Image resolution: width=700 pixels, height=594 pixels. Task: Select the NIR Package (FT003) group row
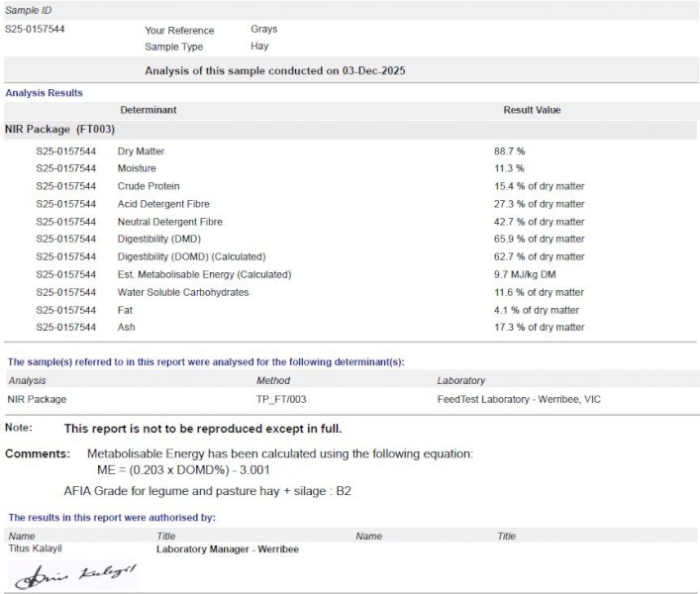coord(61,130)
